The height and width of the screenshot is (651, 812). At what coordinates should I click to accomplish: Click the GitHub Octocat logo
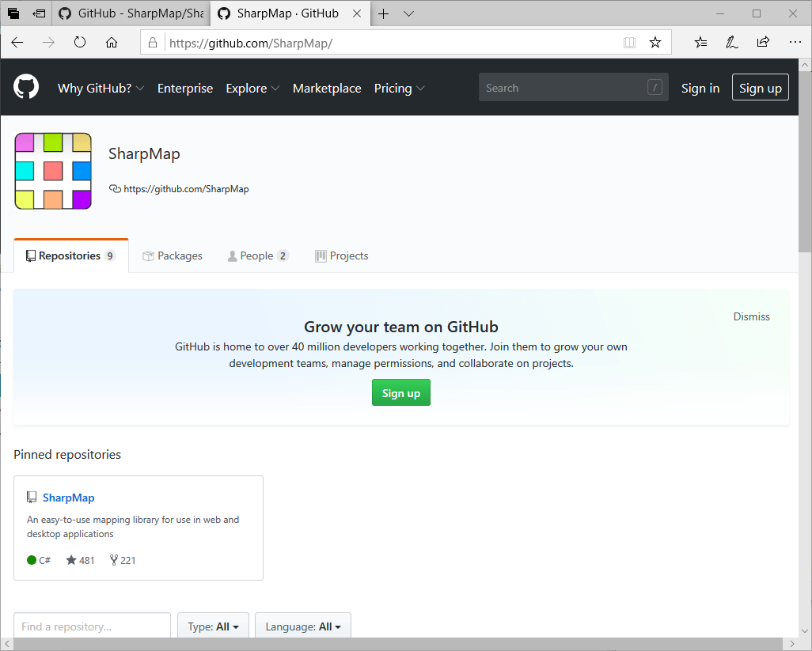(x=25, y=87)
